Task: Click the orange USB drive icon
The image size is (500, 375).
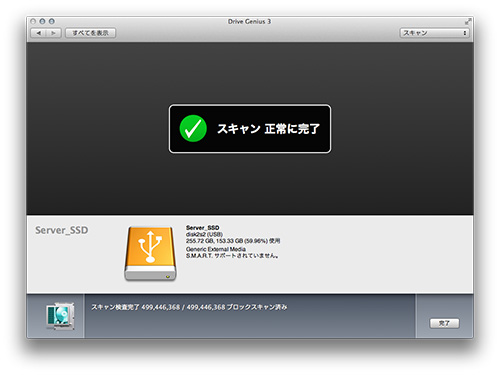Action: tap(150, 254)
